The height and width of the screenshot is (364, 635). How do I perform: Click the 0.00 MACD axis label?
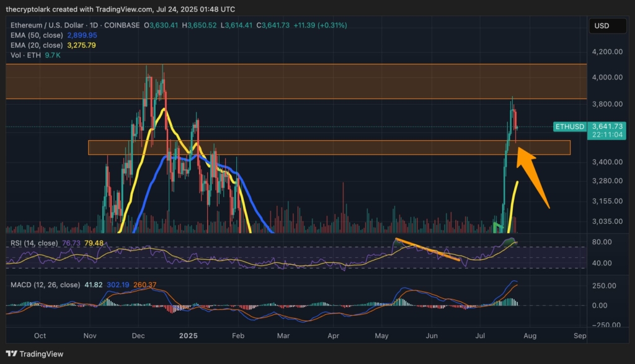(x=600, y=306)
